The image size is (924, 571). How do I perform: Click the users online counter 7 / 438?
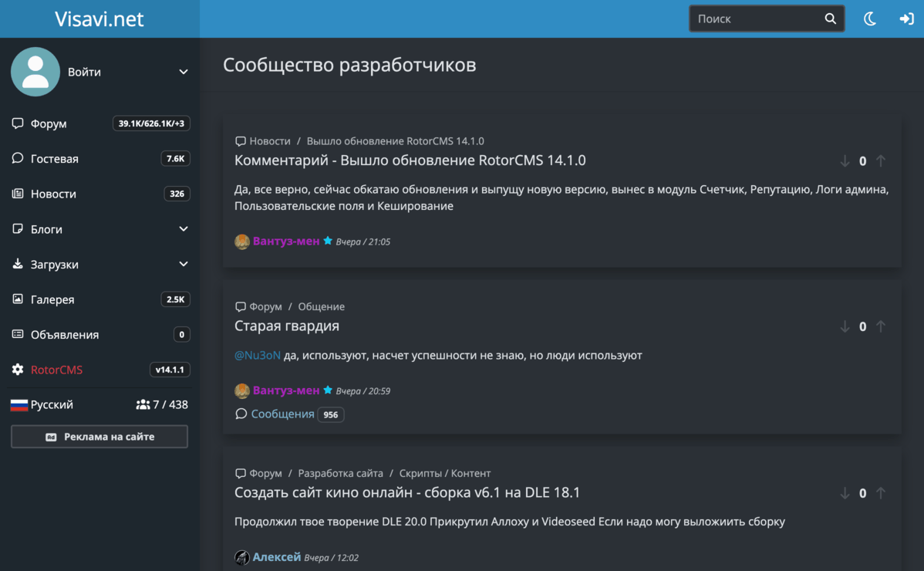pyautogui.click(x=162, y=405)
